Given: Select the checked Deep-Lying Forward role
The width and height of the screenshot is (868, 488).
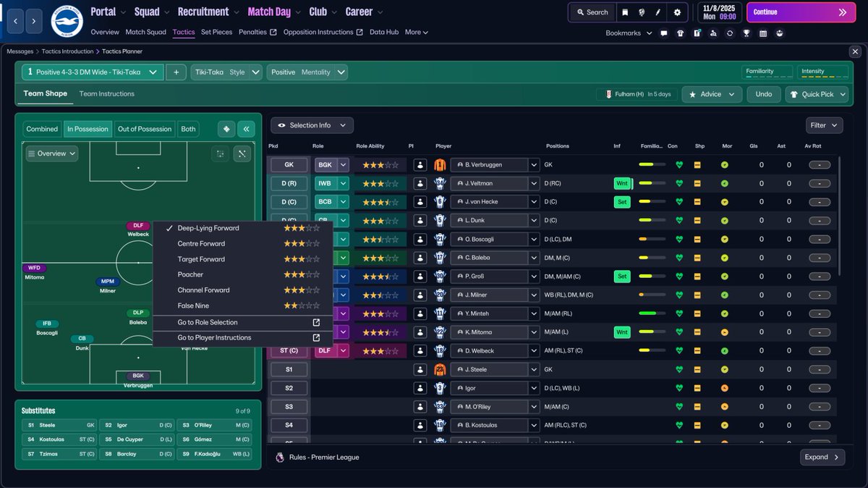Looking at the screenshot, I should [242, 228].
